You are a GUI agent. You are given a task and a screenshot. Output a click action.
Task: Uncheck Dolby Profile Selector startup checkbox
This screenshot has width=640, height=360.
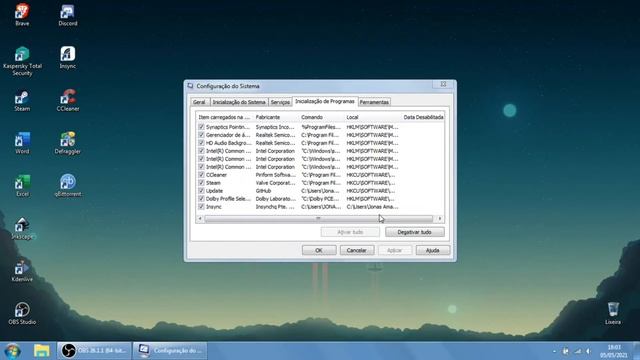[x=201, y=199]
